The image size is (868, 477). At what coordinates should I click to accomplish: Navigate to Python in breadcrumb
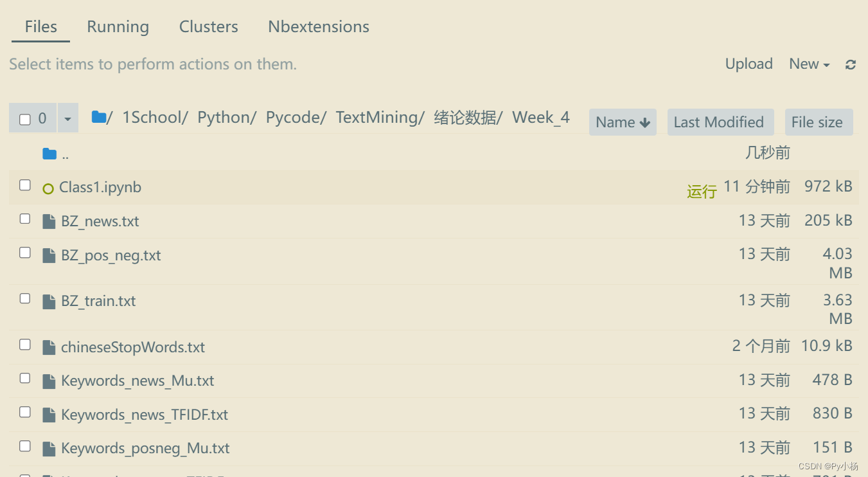tap(224, 118)
